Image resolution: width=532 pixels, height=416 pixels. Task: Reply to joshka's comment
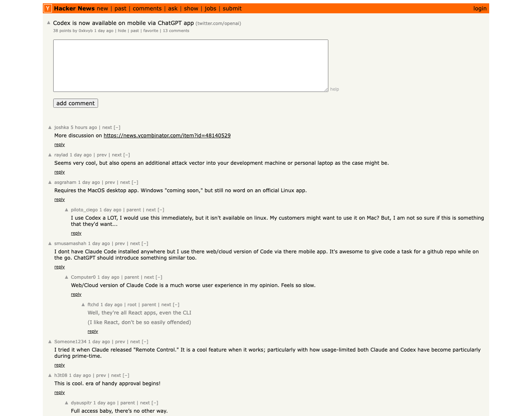tap(59, 145)
